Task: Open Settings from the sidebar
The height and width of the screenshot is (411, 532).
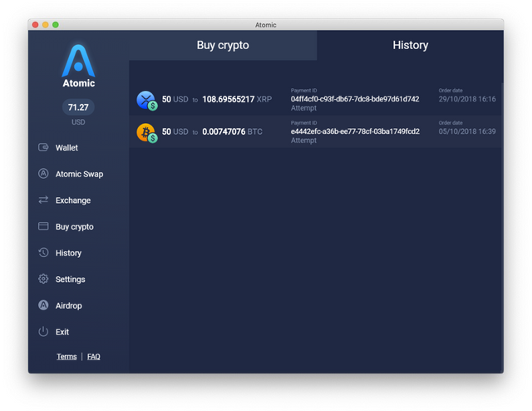Action: [x=70, y=280]
